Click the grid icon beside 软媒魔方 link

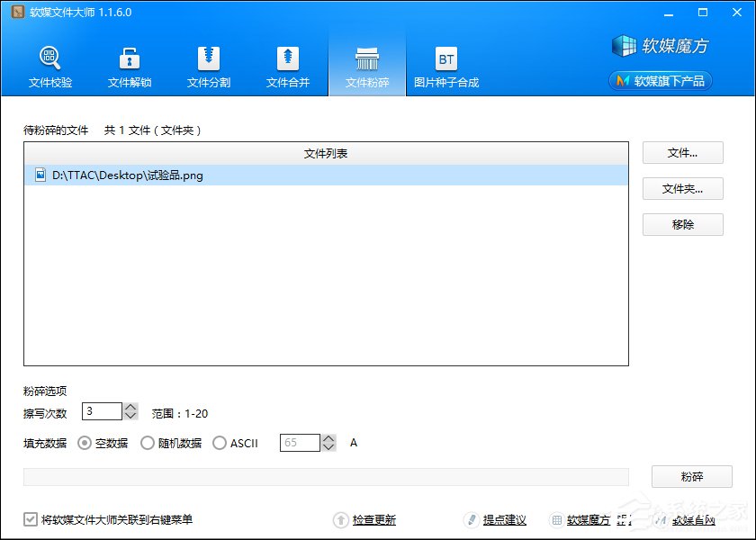pos(556,520)
